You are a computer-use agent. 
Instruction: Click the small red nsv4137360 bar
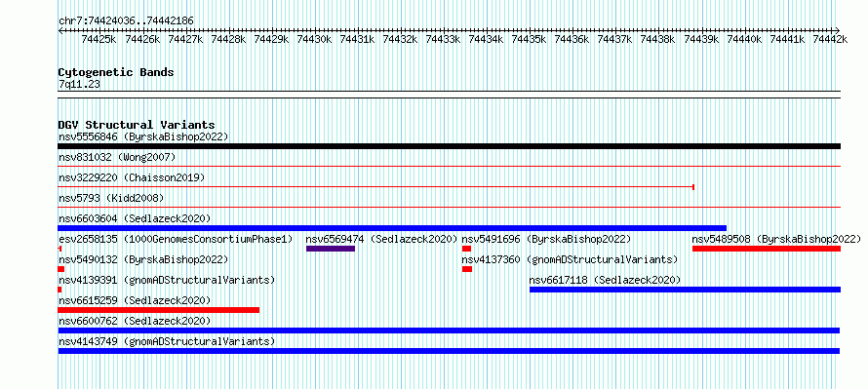[467, 269]
